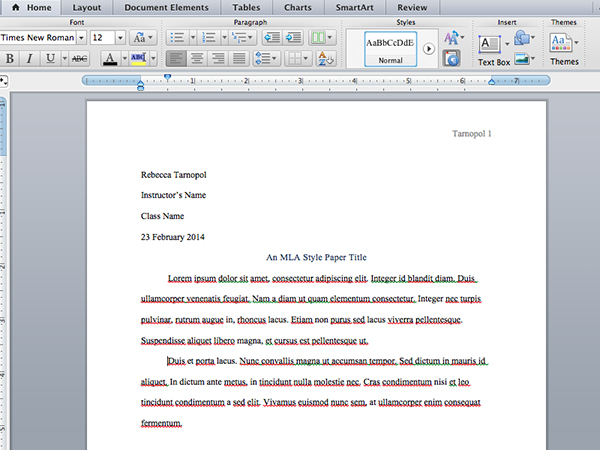Click the word fermentum
The image size is (600, 450).
click(x=161, y=423)
